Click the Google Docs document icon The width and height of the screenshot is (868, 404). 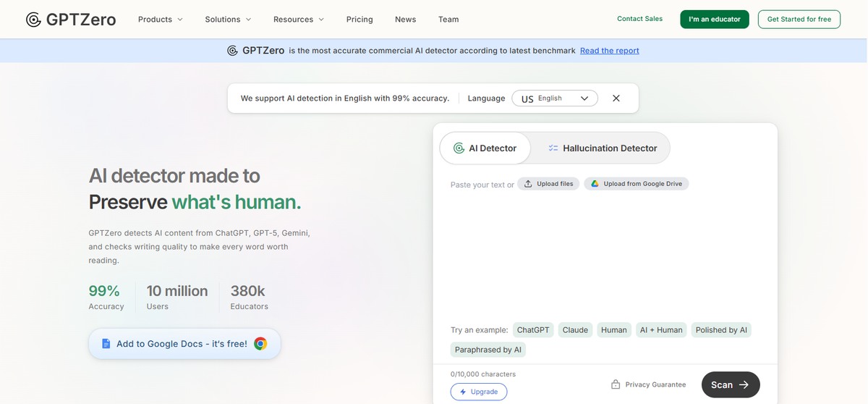click(x=106, y=344)
